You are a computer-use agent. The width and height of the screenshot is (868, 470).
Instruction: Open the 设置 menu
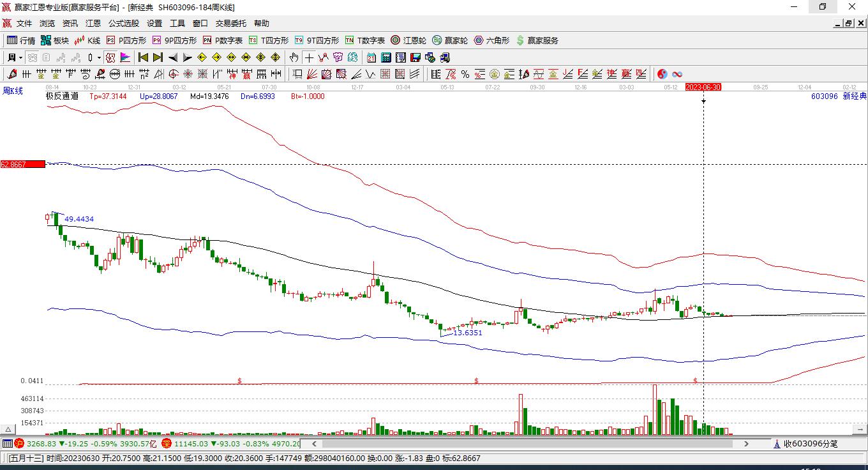coord(154,24)
